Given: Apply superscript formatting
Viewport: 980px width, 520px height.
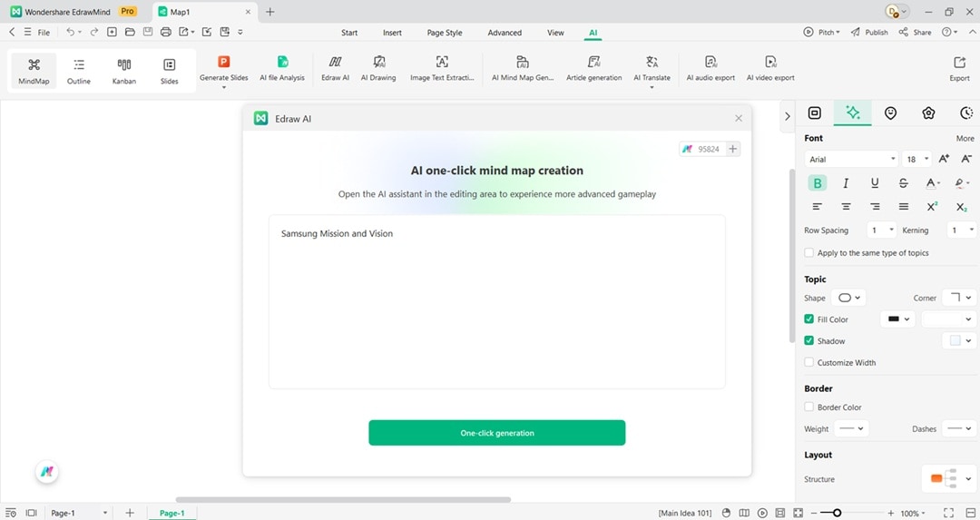Looking at the screenshot, I should pos(932,206).
